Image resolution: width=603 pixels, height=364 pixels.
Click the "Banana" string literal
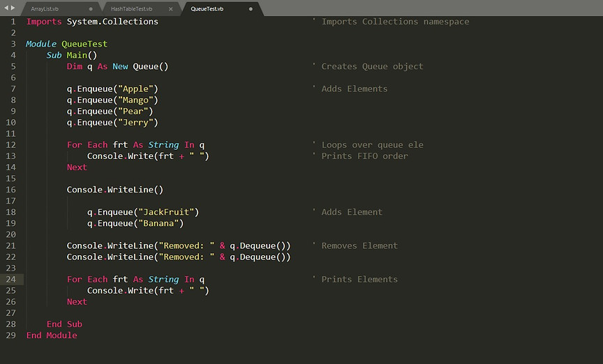click(x=158, y=223)
